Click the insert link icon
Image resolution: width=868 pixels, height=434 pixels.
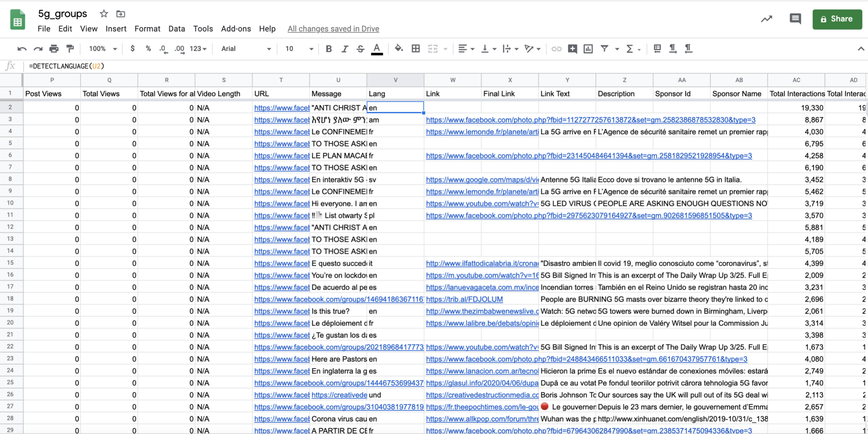[x=556, y=49]
